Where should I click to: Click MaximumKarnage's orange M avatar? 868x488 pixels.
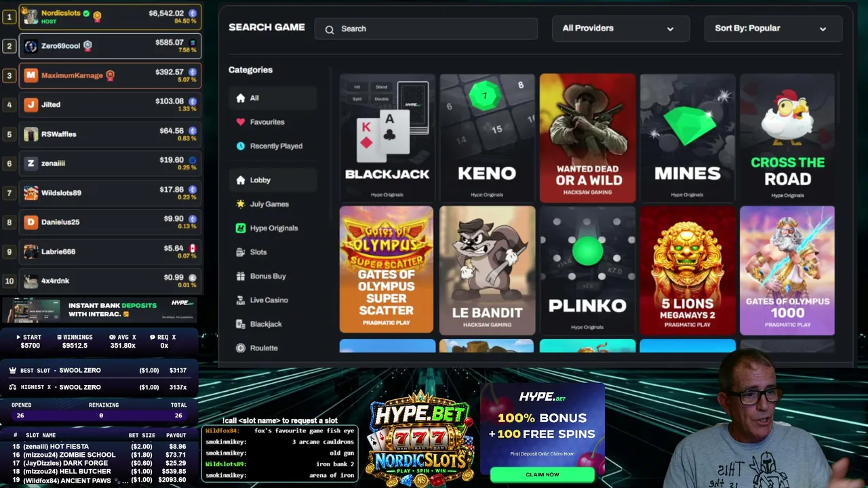coord(31,75)
